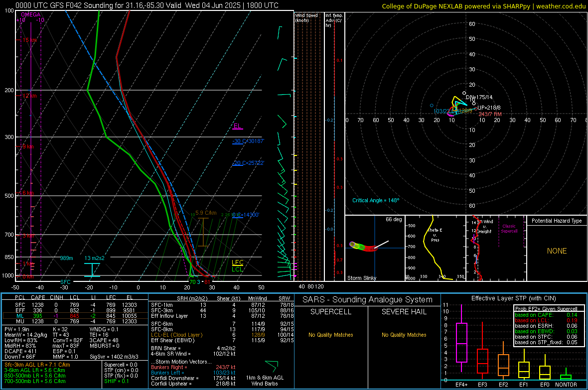588x390 pixels.
Task: Click 'Effective Layer STP (with CIN)' title
Action: 513,298
